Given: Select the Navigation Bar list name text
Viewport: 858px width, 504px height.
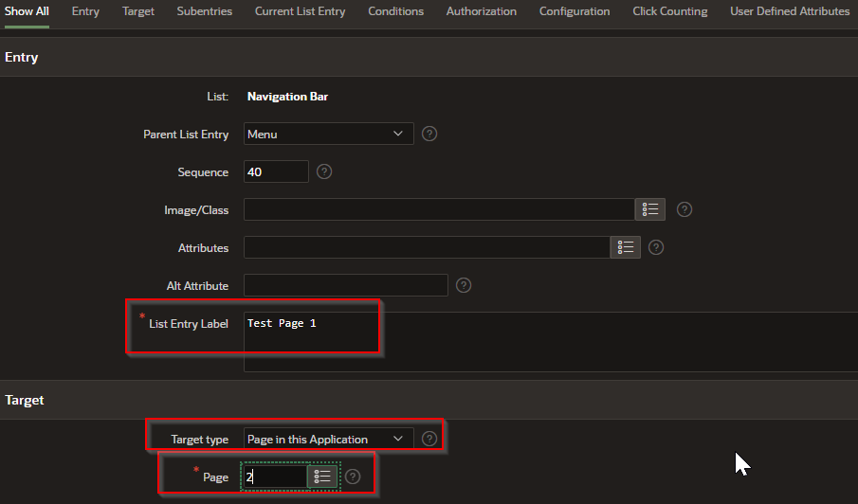Looking at the screenshot, I should [x=287, y=97].
